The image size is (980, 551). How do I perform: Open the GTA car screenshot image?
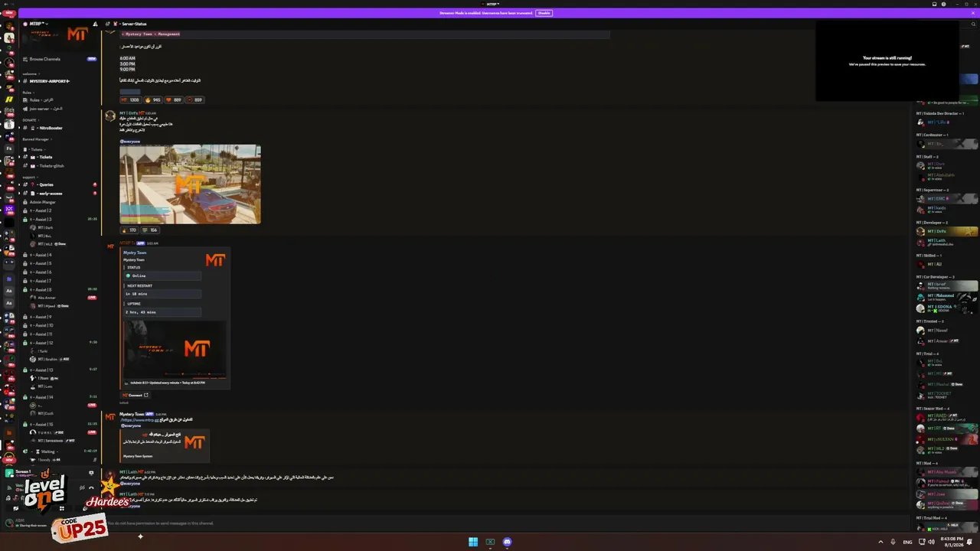tap(190, 184)
